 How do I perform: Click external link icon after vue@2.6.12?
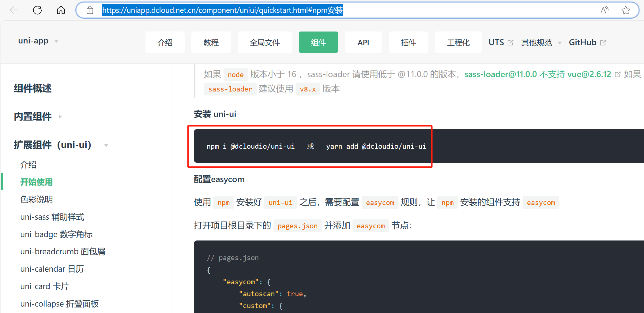click(618, 74)
